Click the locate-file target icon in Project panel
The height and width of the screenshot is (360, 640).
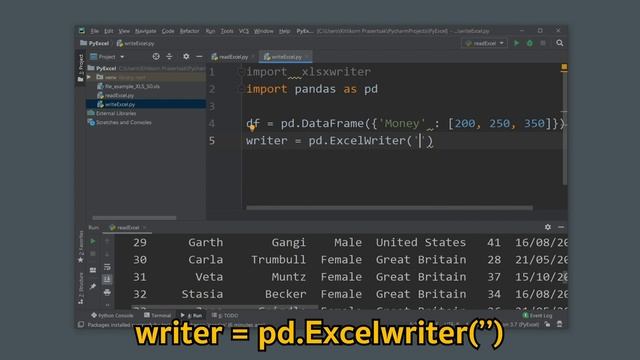click(x=156, y=56)
